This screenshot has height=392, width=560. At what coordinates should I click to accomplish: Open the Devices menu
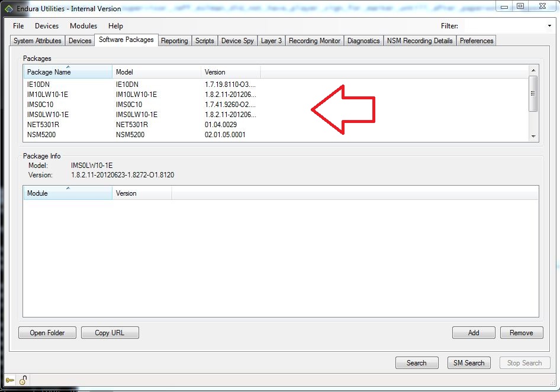click(46, 25)
